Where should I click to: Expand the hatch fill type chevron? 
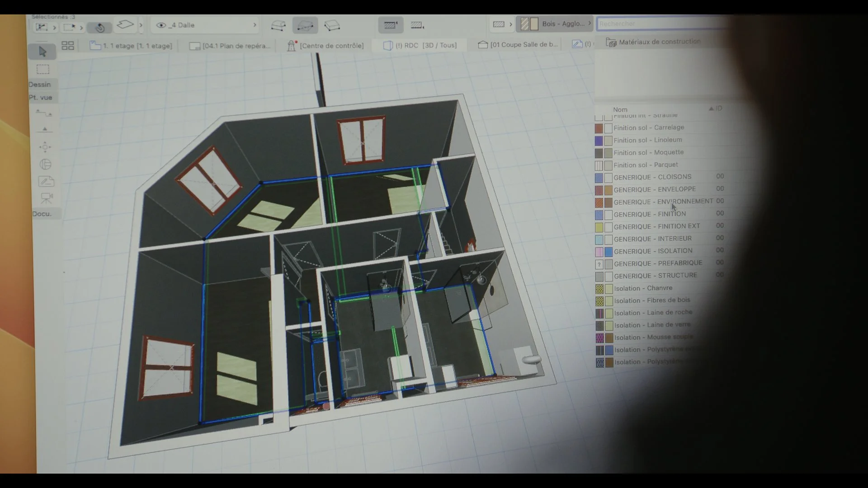(511, 24)
